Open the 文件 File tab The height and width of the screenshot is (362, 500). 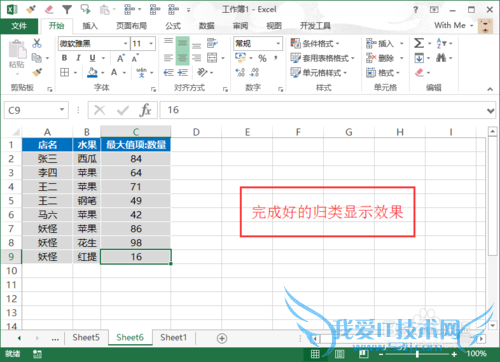(x=19, y=26)
